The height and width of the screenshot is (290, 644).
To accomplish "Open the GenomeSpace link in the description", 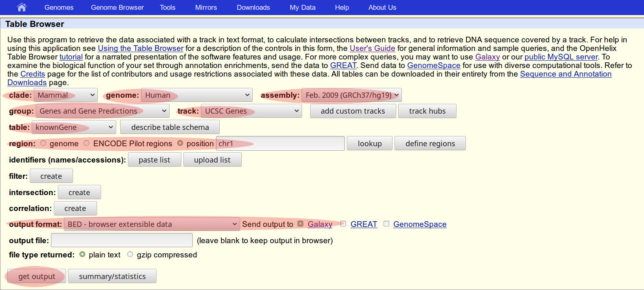I will click(x=434, y=65).
